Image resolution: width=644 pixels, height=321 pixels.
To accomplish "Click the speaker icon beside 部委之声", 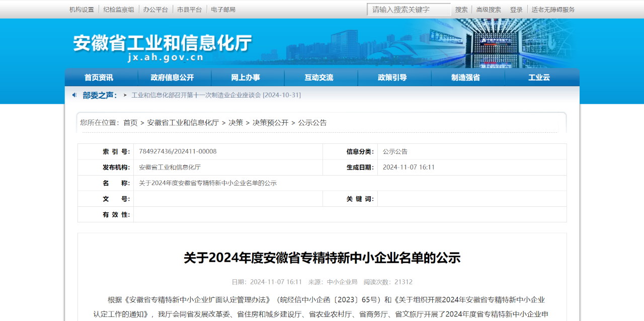I will (x=74, y=95).
